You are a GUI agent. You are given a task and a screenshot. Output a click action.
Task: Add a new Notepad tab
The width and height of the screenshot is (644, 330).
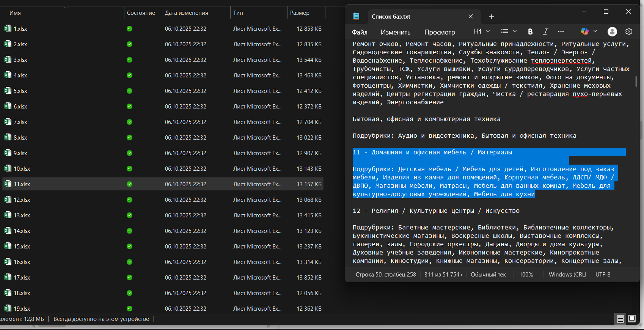click(x=491, y=17)
